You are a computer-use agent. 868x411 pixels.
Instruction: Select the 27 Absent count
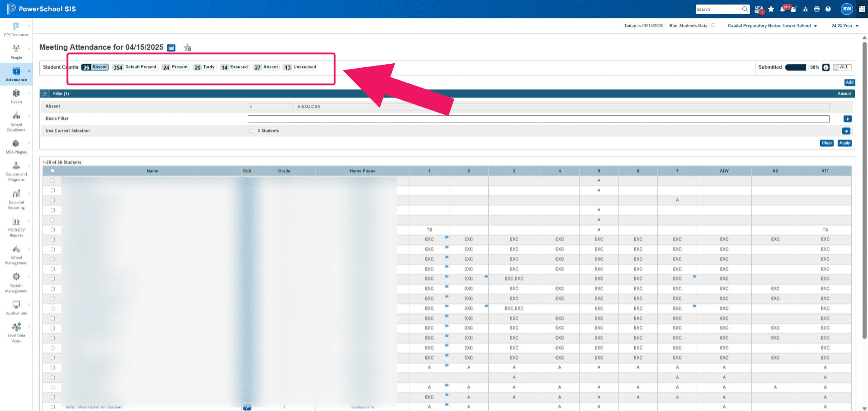point(266,67)
